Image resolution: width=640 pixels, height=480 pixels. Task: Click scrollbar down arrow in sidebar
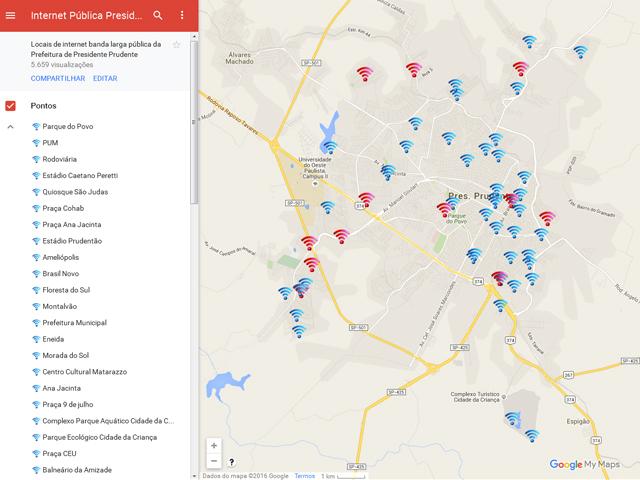coord(194,476)
